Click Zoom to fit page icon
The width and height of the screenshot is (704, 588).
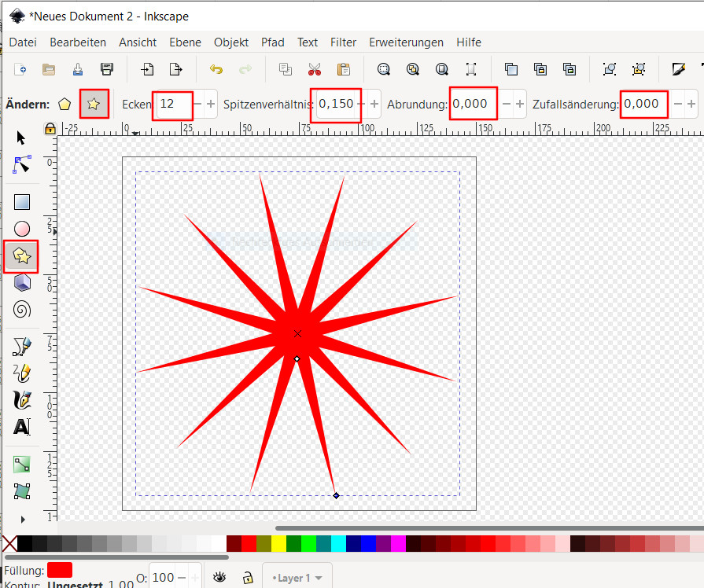(442, 69)
